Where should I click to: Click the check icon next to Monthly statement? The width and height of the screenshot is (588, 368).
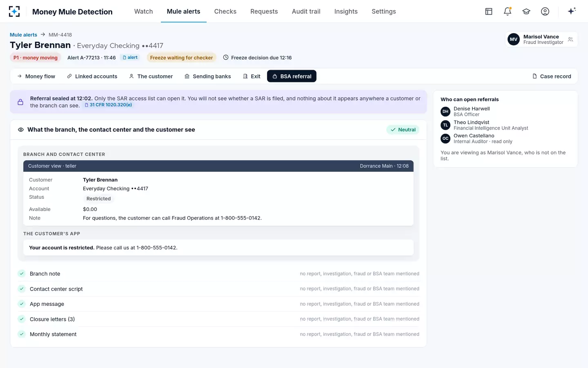point(22,334)
